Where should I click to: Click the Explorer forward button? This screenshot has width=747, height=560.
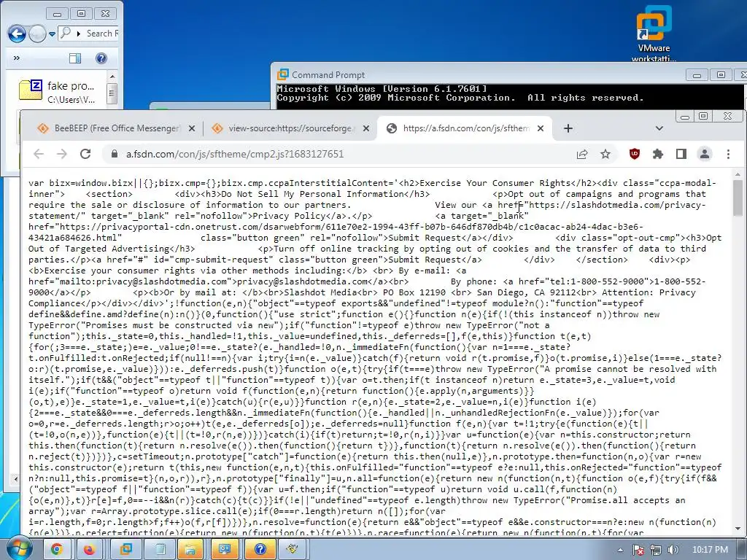tap(37, 34)
